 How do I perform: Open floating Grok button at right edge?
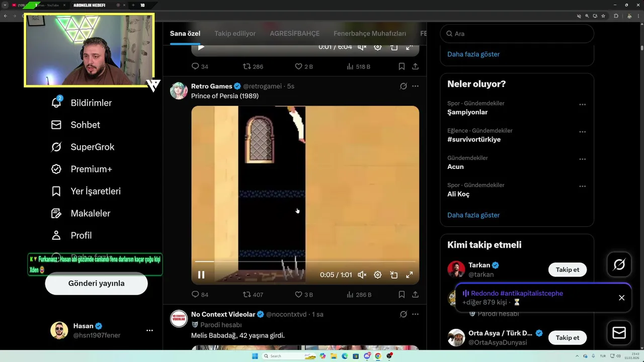click(619, 264)
